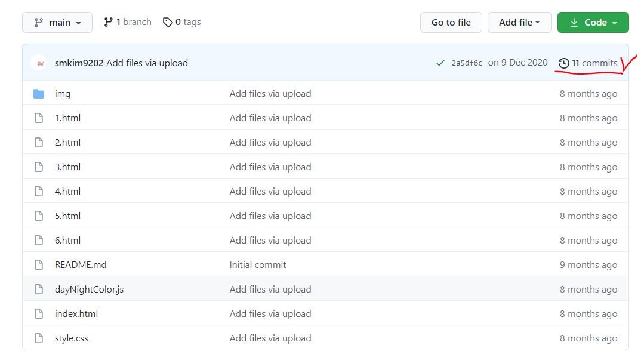
Task: Click 8 months ago timestamp for style.css
Action: point(588,338)
